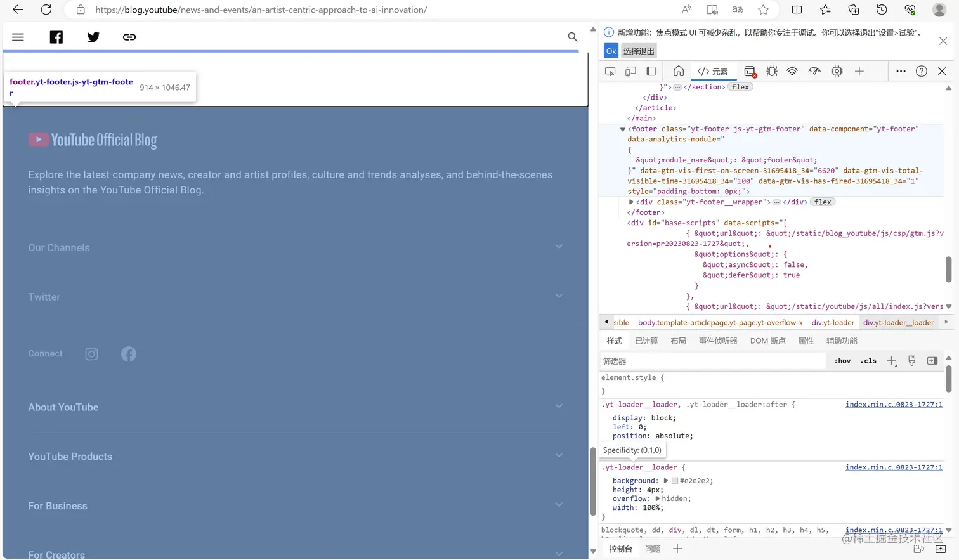The image size is (959, 560).
Task: Open the browser history panel
Action: pyautogui.click(x=882, y=10)
